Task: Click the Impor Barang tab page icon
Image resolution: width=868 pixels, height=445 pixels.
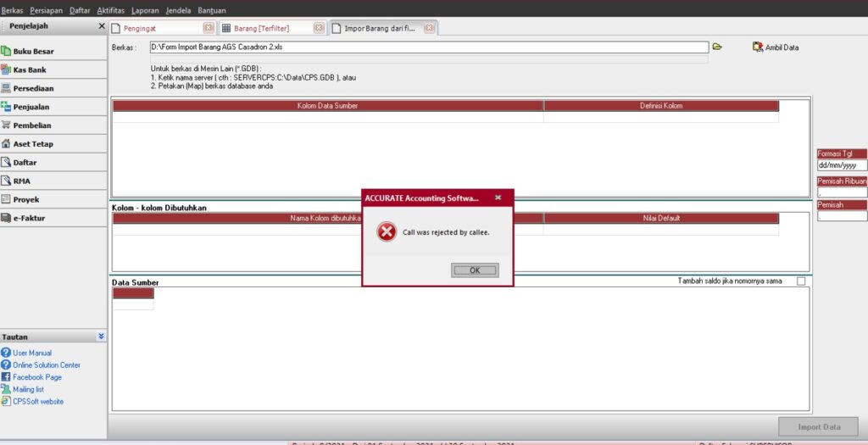Action: [x=336, y=29]
